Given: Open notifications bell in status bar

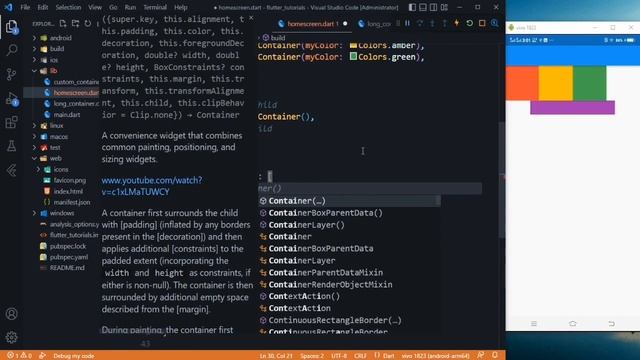Looking at the screenshot, I should pyautogui.click(x=495, y=355).
